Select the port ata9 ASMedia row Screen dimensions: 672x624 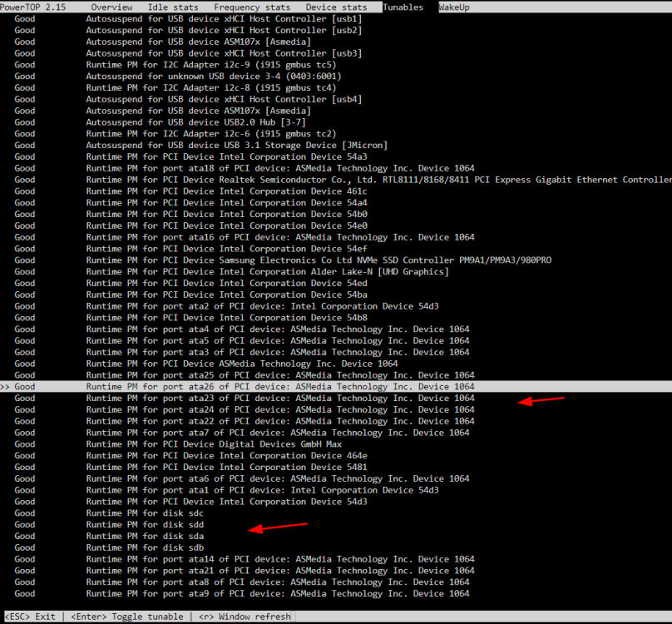(336, 594)
